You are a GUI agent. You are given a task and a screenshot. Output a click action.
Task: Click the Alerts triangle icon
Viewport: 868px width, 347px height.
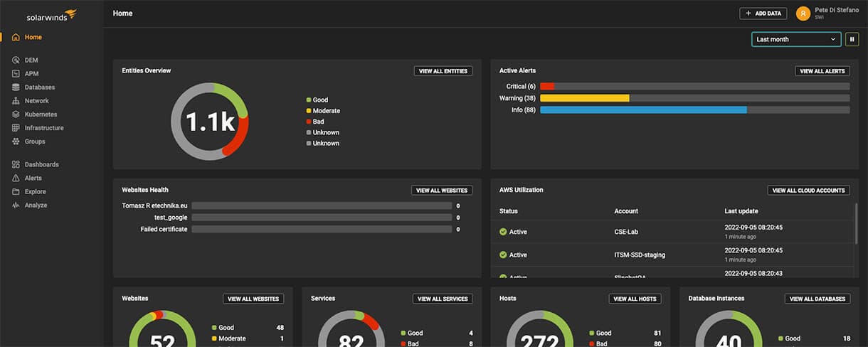[16, 178]
